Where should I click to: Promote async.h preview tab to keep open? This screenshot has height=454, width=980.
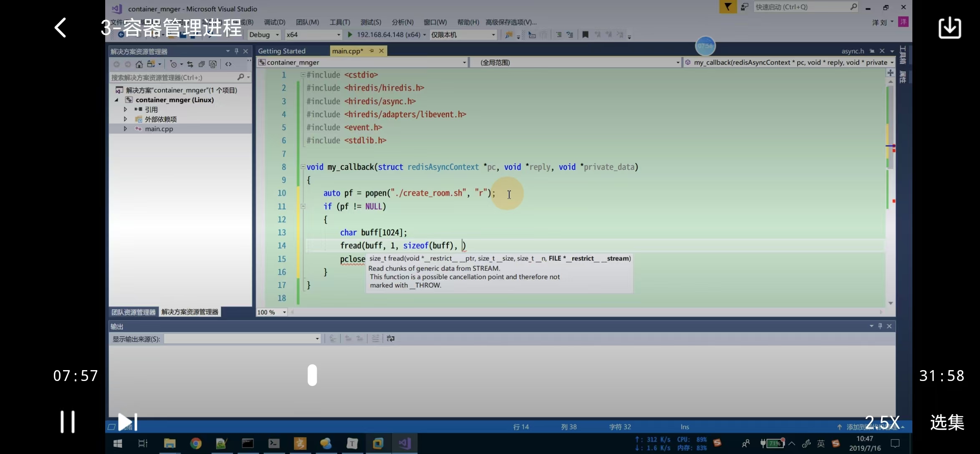pyautogui.click(x=872, y=51)
